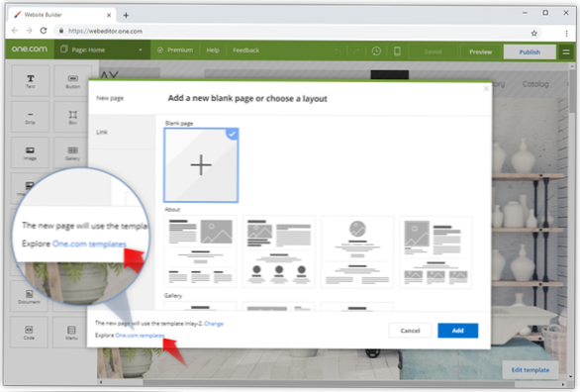
Task: Click the one.com logo
Action: click(30, 49)
